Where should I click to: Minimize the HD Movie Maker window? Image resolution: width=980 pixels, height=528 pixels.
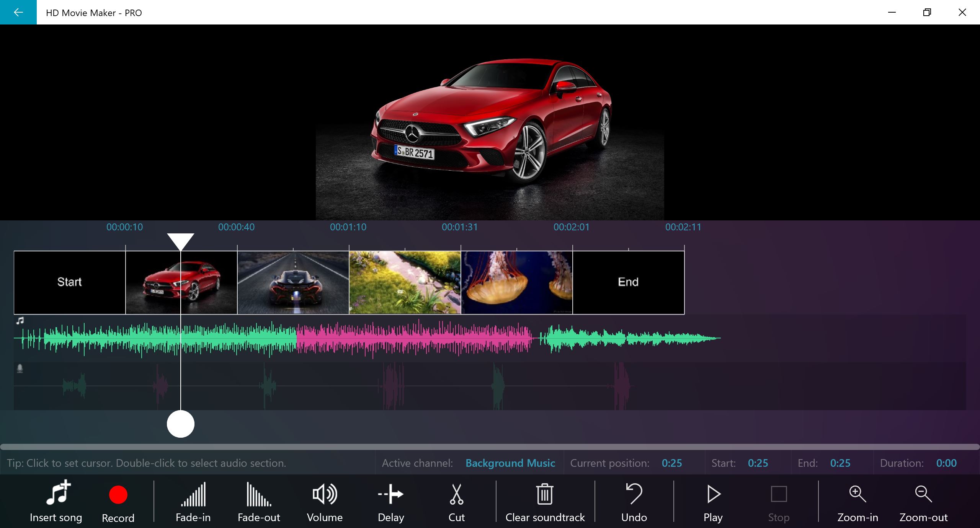click(x=892, y=12)
